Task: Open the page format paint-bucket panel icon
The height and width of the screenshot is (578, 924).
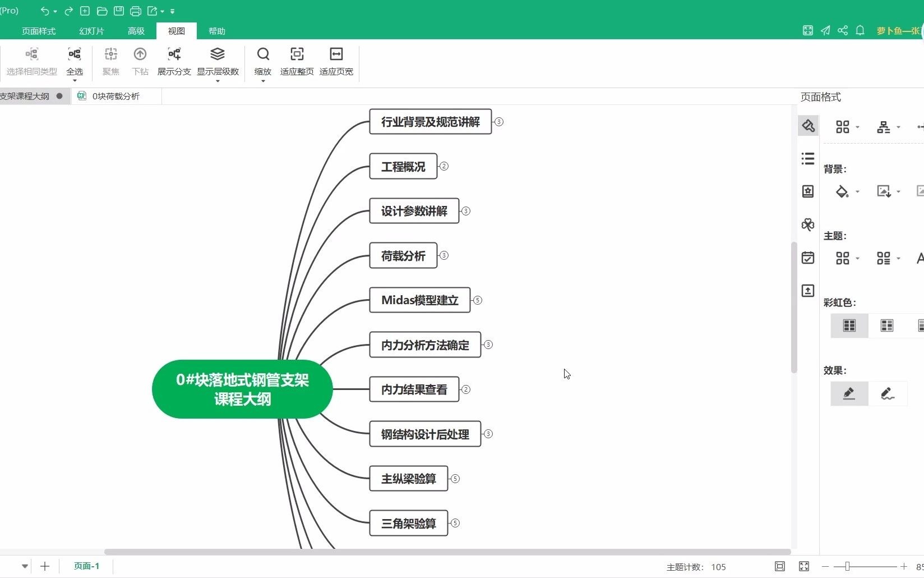Action: 808,126
